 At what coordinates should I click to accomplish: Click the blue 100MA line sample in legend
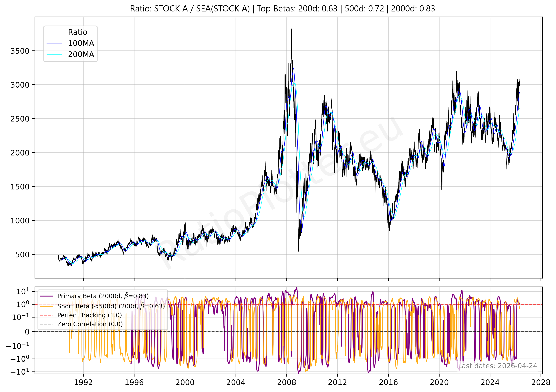click(x=54, y=43)
